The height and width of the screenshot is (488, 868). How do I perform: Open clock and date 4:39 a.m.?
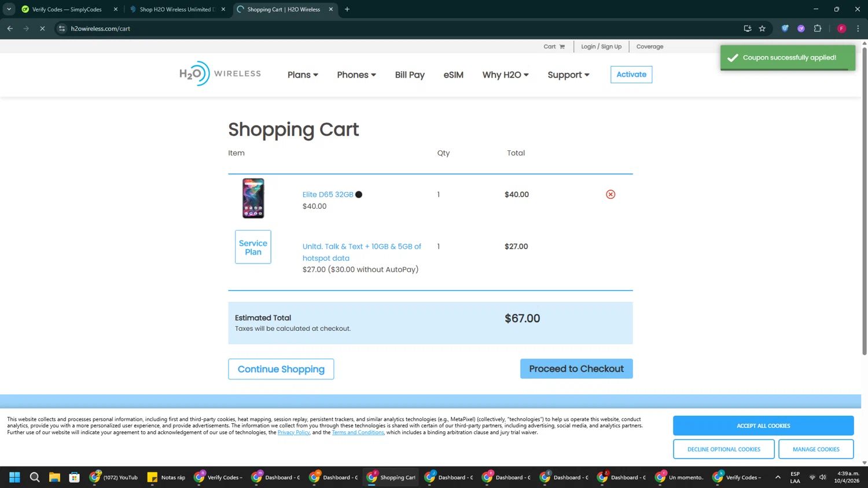[x=847, y=478]
